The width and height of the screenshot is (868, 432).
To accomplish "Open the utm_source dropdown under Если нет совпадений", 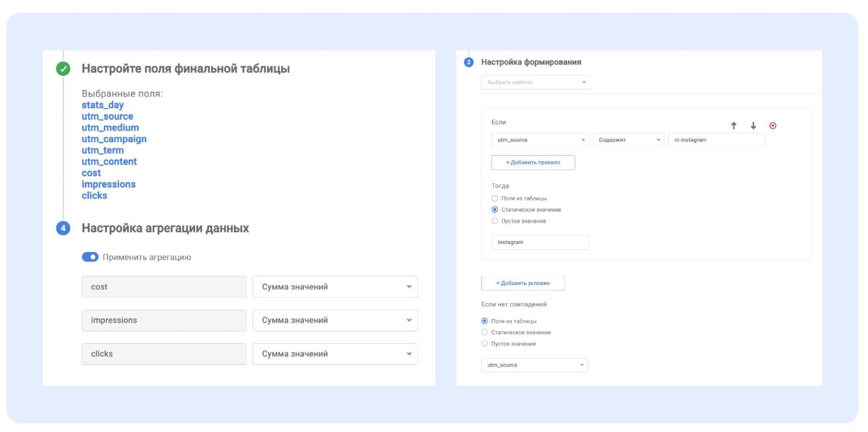I will click(x=534, y=365).
